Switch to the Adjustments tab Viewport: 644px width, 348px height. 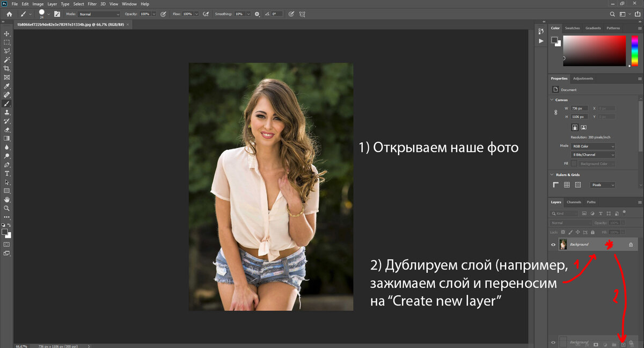pyautogui.click(x=583, y=78)
